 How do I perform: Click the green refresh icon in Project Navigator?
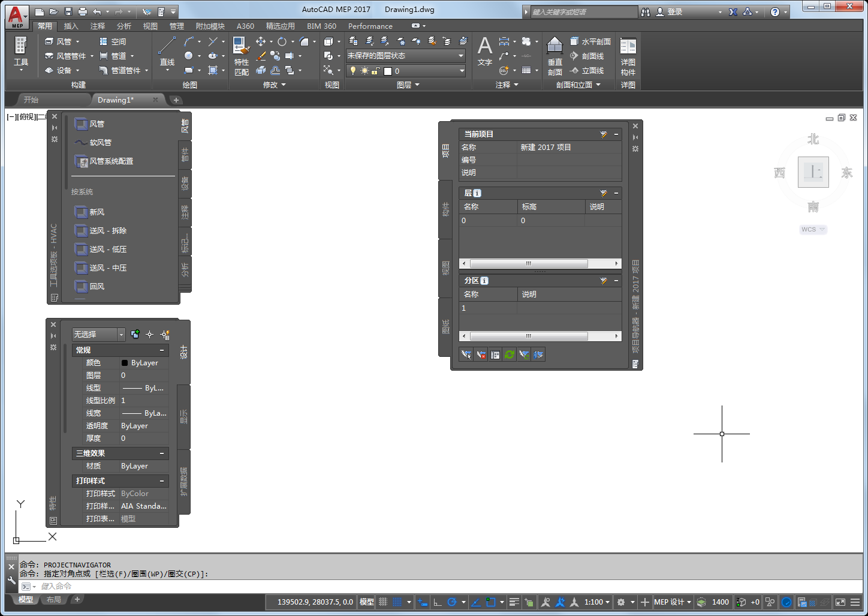click(510, 354)
